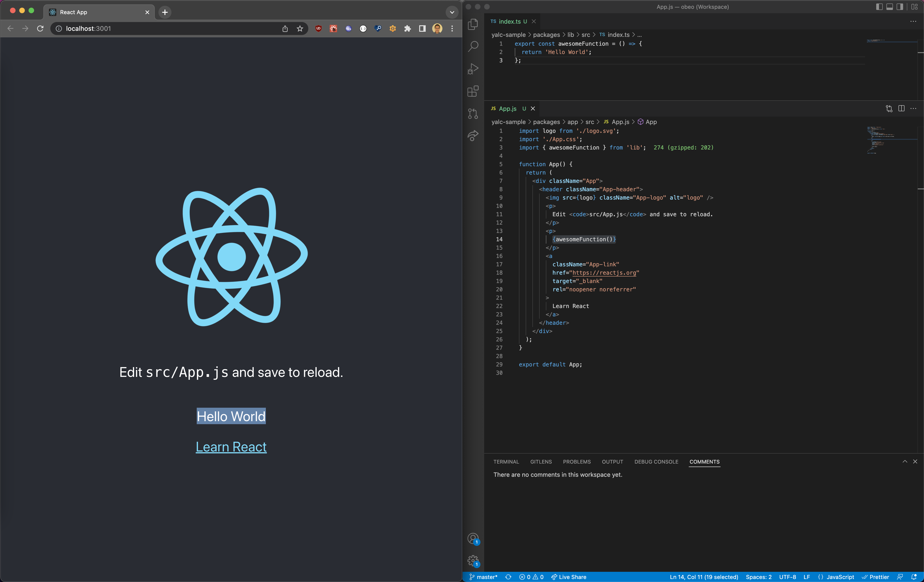
Task: Switch to the TERMINAL tab
Action: [506, 462]
